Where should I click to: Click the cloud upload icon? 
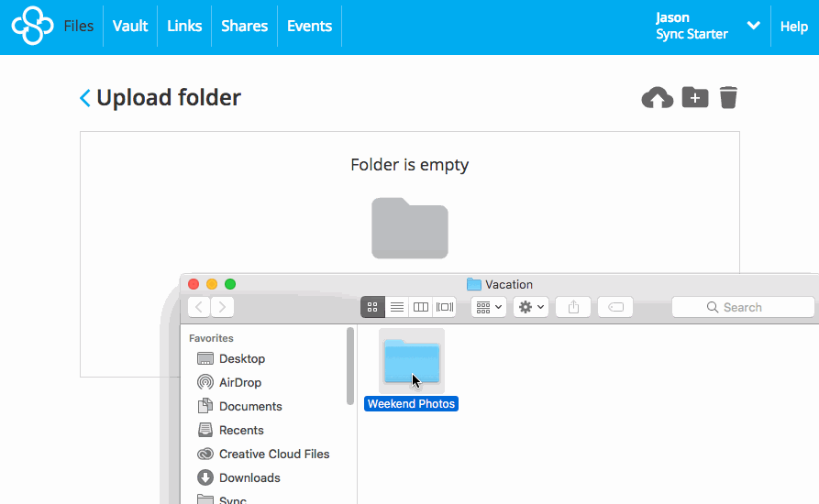click(x=657, y=98)
